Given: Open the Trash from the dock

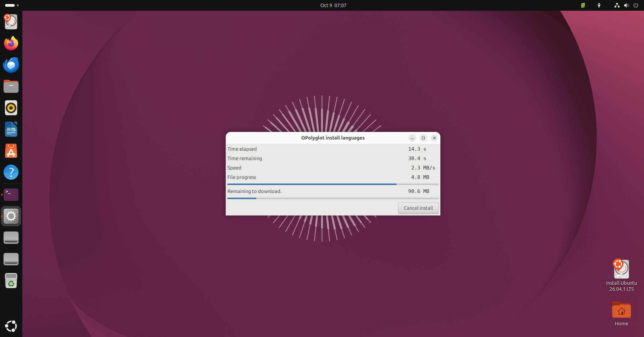Looking at the screenshot, I should pos(11,281).
